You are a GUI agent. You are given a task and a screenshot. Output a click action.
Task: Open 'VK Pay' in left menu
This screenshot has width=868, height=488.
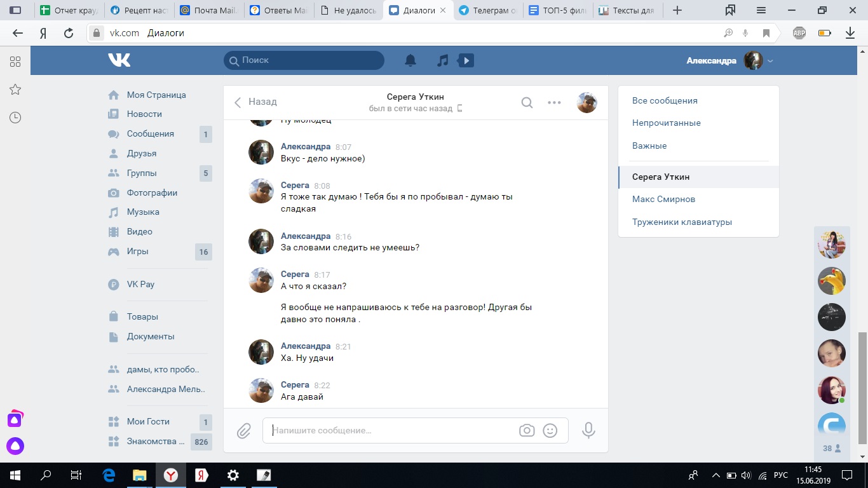pyautogui.click(x=140, y=284)
